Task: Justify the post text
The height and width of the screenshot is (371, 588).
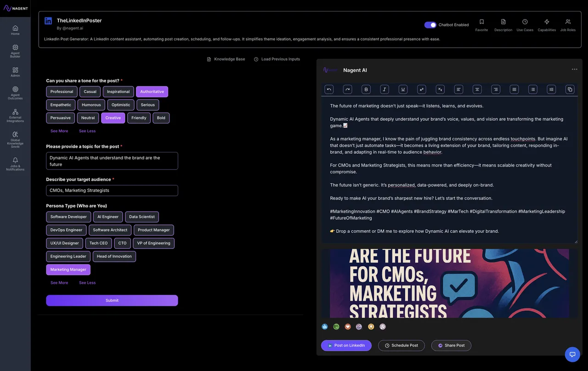Action: click(x=514, y=90)
